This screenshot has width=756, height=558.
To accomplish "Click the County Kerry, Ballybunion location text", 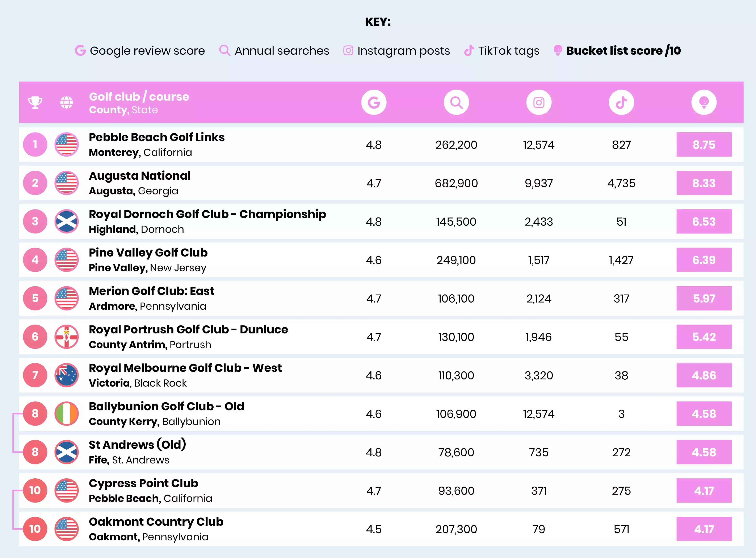I will coord(155,421).
